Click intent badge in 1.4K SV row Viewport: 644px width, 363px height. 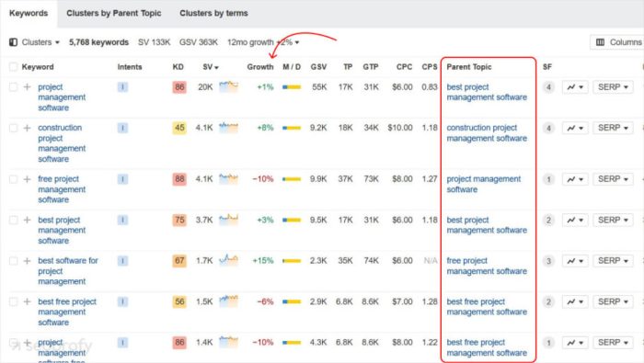[x=122, y=343]
